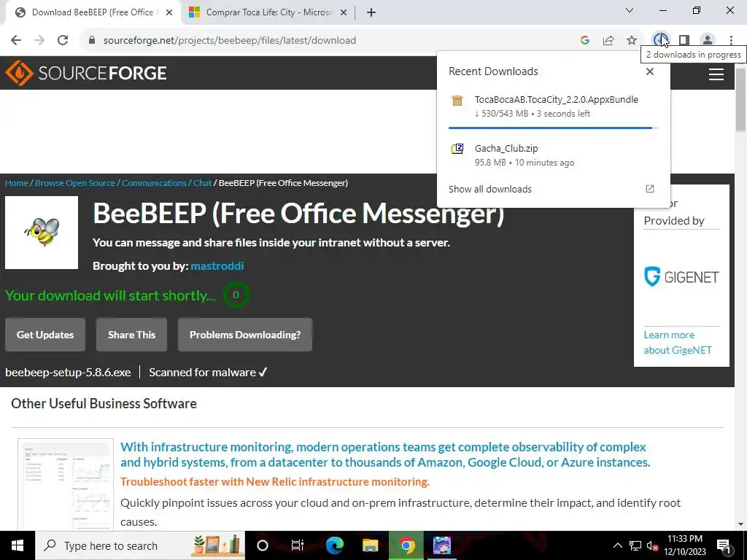
Task: Open the notification center icon
Action: click(x=723, y=545)
